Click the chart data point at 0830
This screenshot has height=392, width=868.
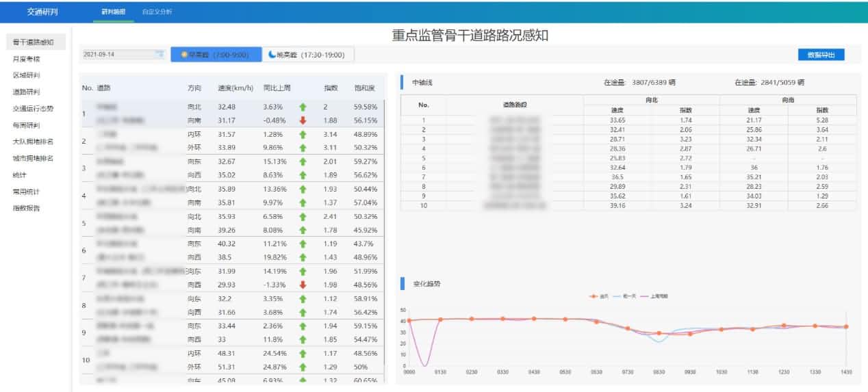point(659,333)
